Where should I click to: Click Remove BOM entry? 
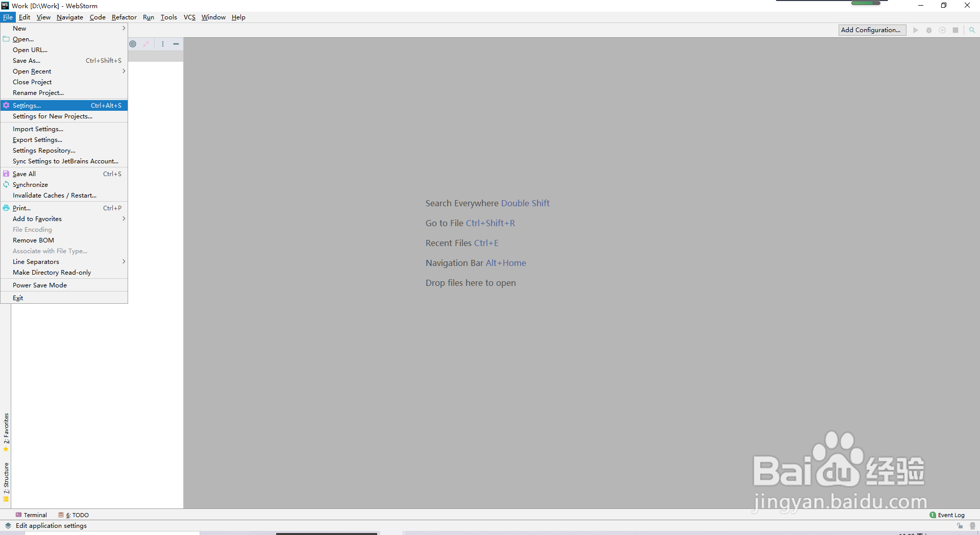pyautogui.click(x=64, y=240)
